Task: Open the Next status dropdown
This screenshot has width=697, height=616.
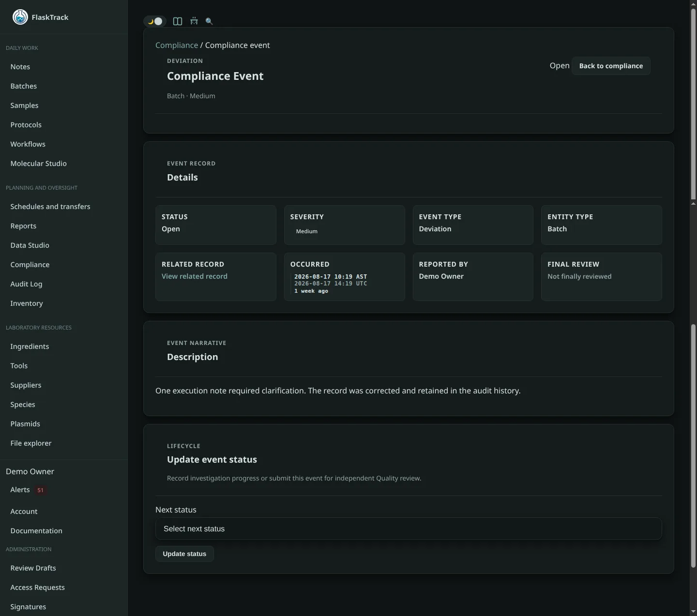Action: [409, 529]
